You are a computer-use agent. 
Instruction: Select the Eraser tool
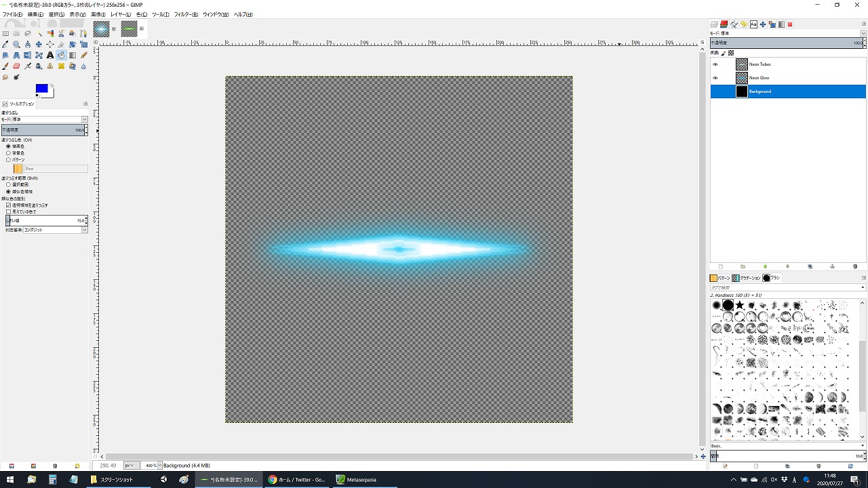(16, 66)
